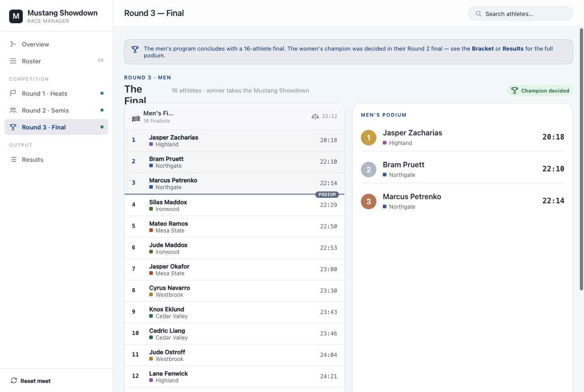Click the scale icon beside 23:12

(x=315, y=117)
